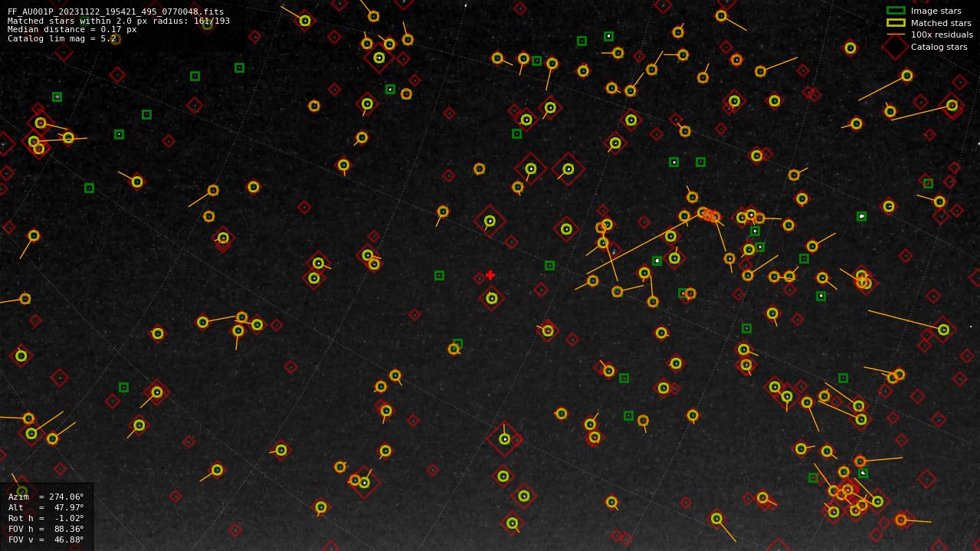Click the orange 100x residuals legend line
This screenshot has width=980, height=551.
(x=896, y=34)
